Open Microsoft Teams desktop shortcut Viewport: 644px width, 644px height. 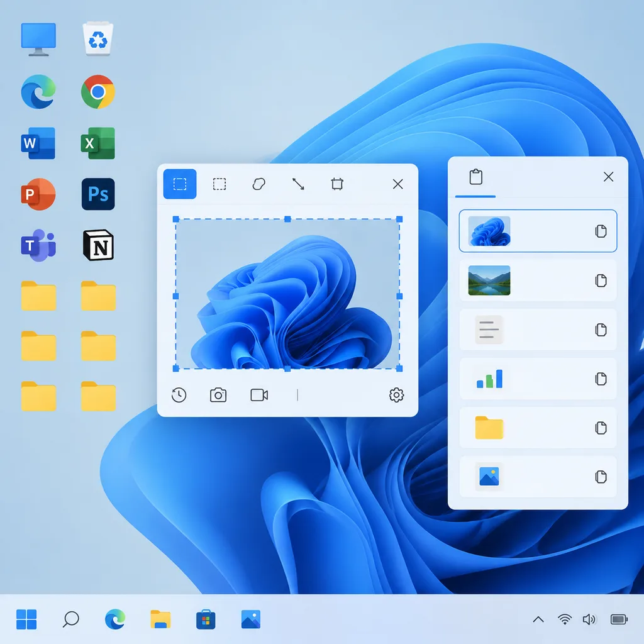pos(38,246)
